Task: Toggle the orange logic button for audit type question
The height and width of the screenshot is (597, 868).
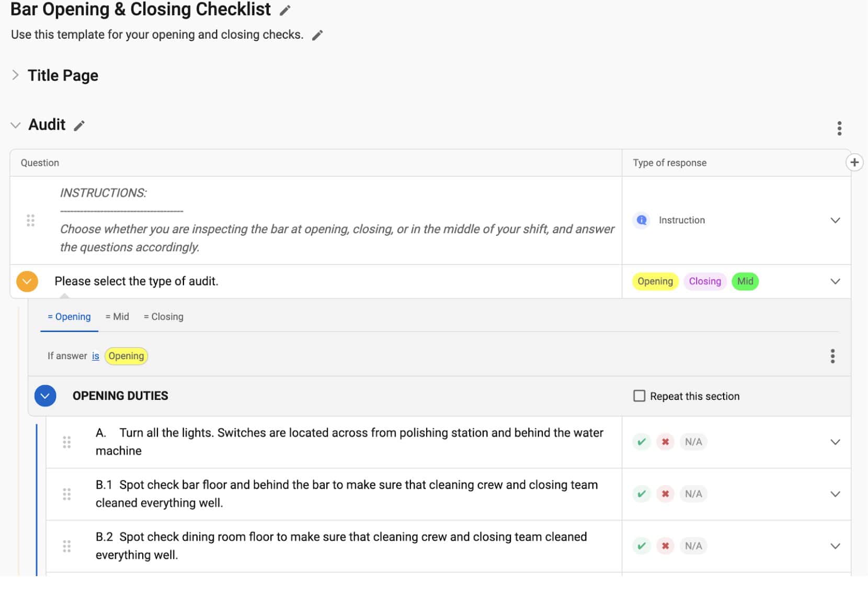Action: pos(27,281)
